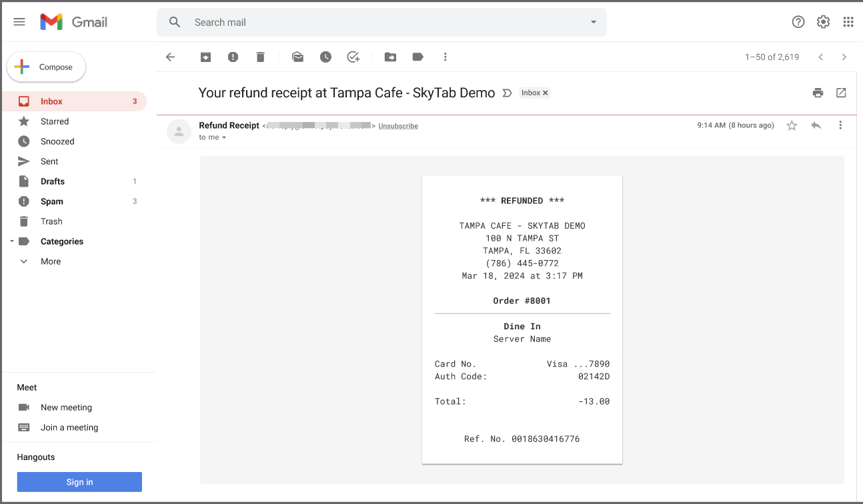Screen dimensions: 863x504
Task: Report email as spam
Action: click(x=233, y=57)
